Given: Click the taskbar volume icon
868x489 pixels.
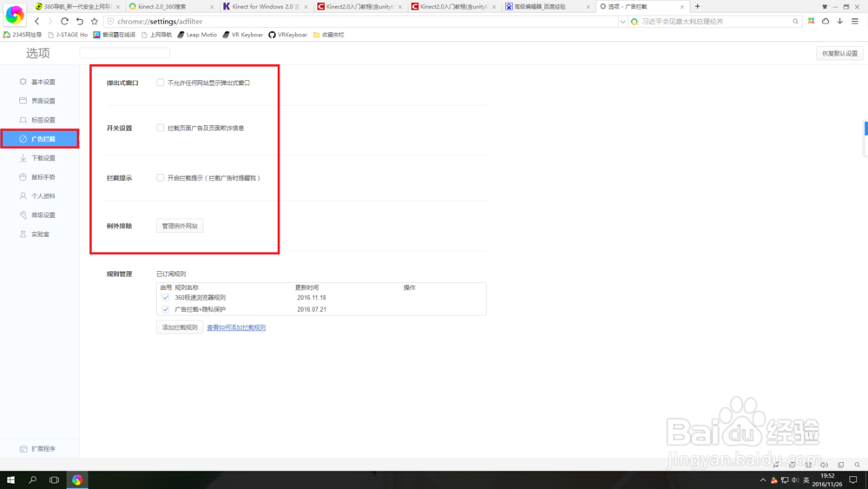Looking at the screenshot, I should (795, 480).
